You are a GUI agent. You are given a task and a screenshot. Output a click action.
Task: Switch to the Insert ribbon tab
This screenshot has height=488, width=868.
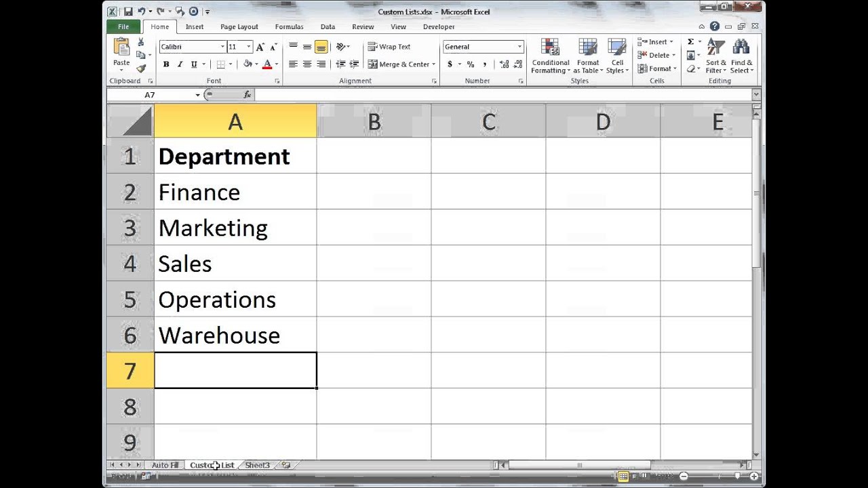pyautogui.click(x=195, y=27)
